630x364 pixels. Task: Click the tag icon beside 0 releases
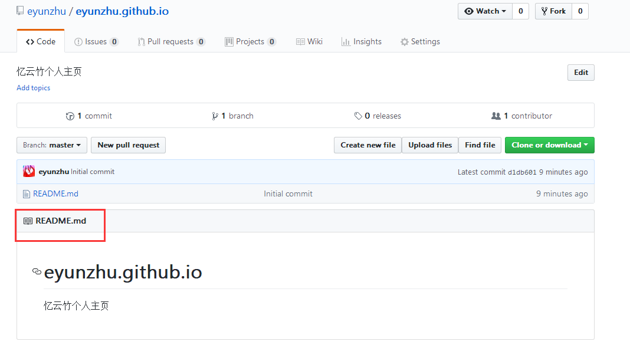point(358,116)
